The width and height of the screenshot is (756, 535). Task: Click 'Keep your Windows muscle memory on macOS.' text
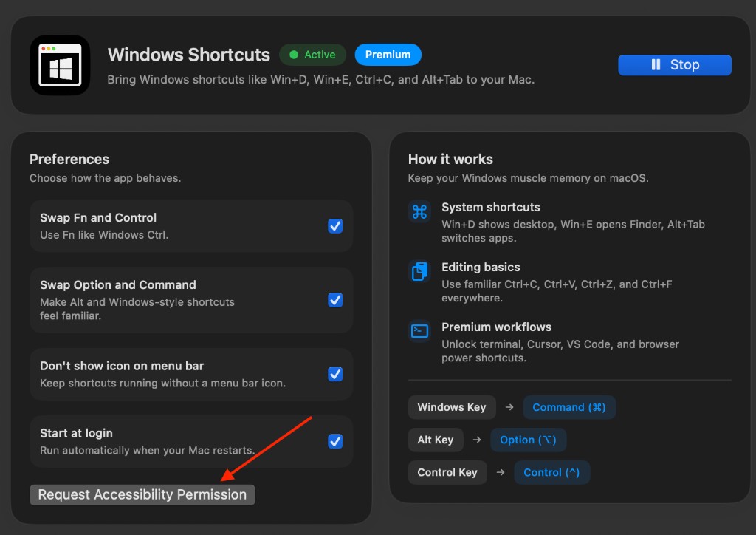[x=529, y=178]
